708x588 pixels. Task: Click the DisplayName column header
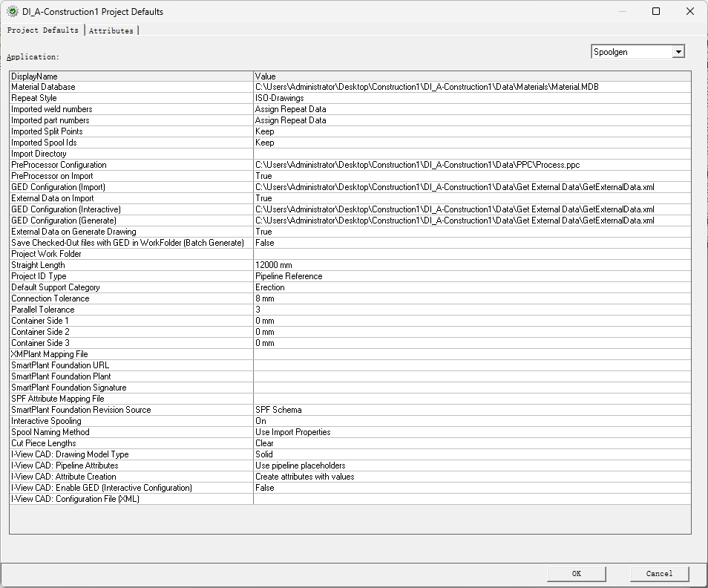pos(131,76)
